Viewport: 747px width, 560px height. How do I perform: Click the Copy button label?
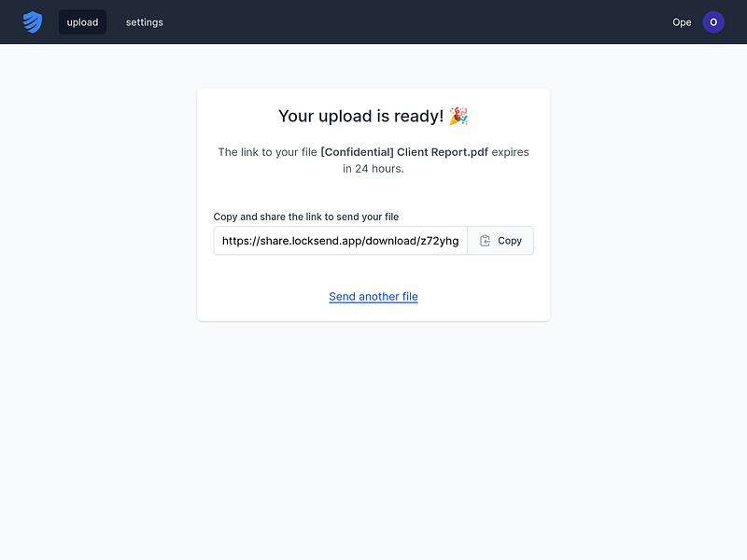point(510,241)
